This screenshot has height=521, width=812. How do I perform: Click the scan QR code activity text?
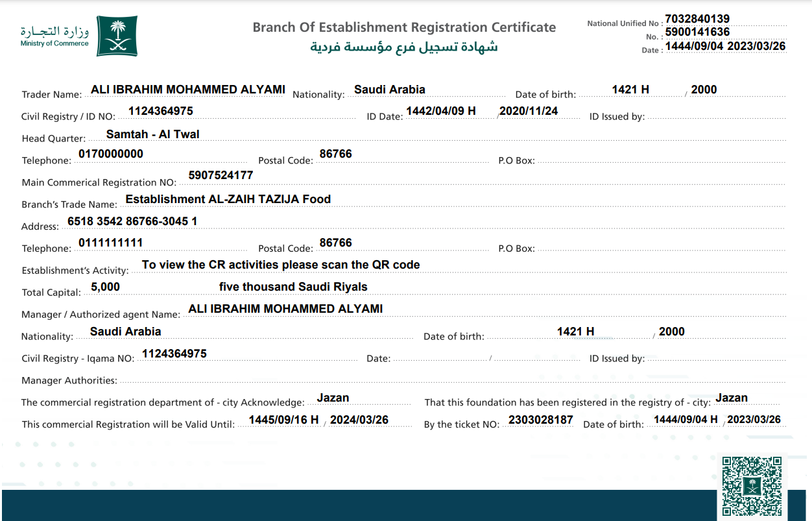(x=281, y=265)
